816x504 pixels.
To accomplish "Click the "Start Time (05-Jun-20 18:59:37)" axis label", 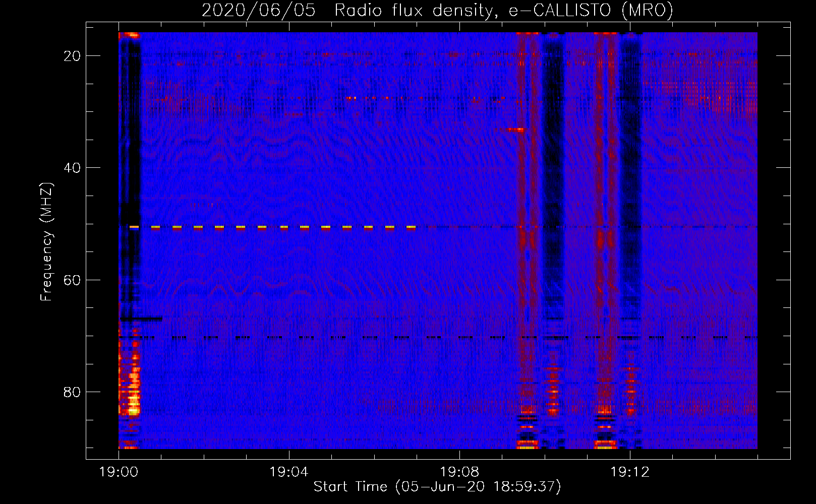I will pyautogui.click(x=437, y=487).
